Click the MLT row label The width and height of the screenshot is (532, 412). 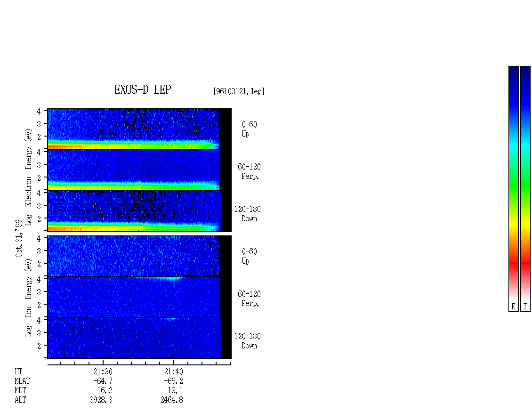click(20, 391)
